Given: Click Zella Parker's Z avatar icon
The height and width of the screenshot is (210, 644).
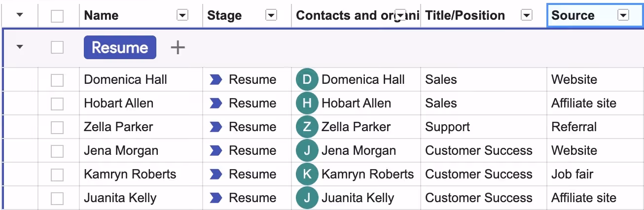Looking at the screenshot, I should (x=307, y=127).
